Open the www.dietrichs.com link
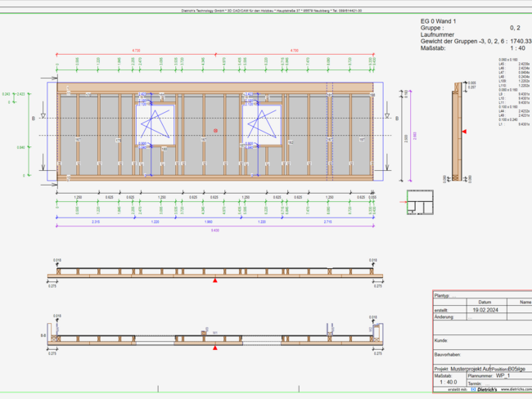This screenshot has width=532, height=399. click(516, 389)
